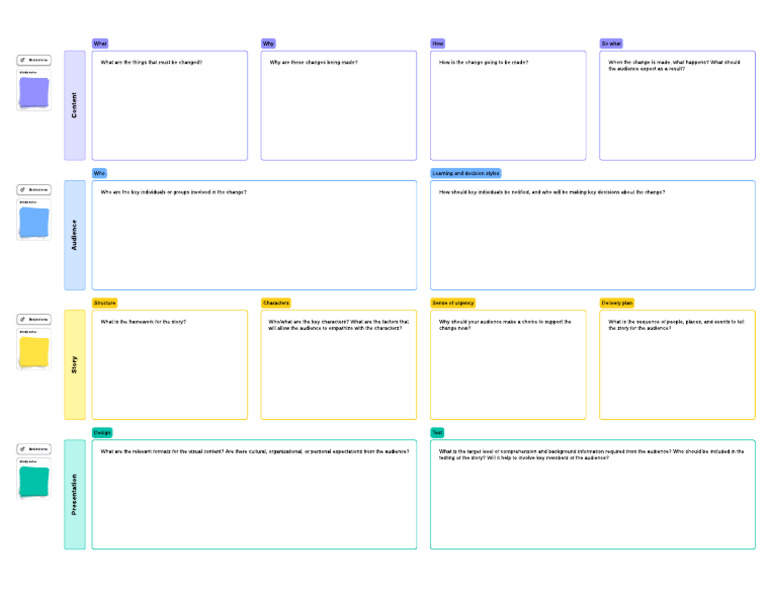Select the vertical Content row label
Viewport: 768px width, 594px height.
point(75,105)
